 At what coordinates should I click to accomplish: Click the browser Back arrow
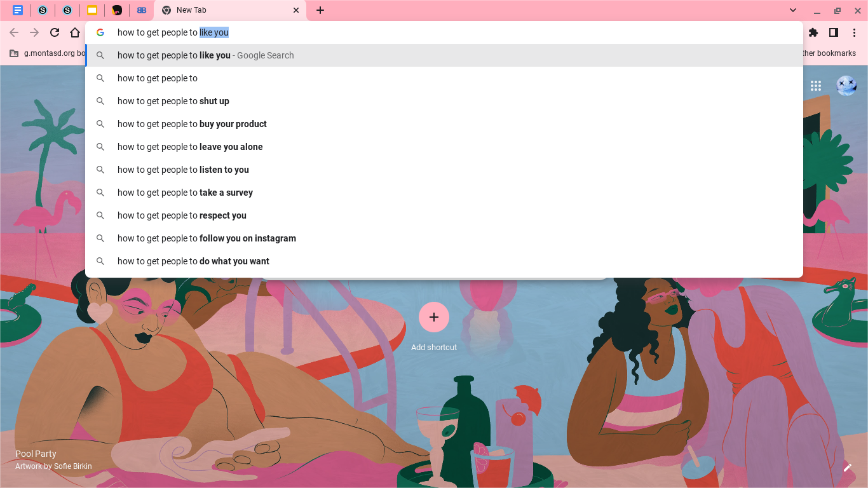[x=14, y=32]
